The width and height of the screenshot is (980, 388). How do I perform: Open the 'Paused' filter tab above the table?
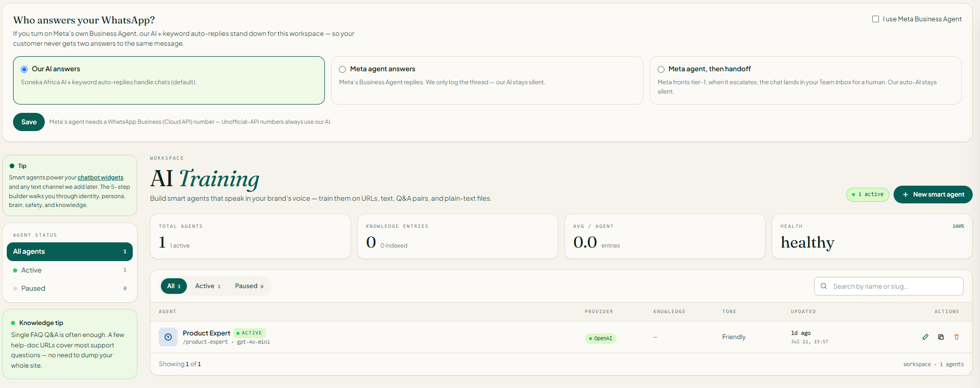pos(249,286)
